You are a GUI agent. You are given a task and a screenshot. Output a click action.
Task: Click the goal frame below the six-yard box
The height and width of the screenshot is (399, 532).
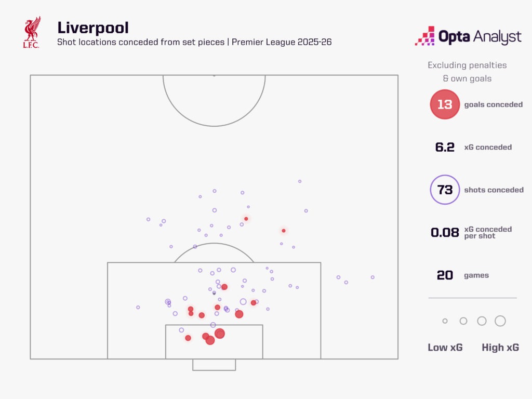point(214,365)
